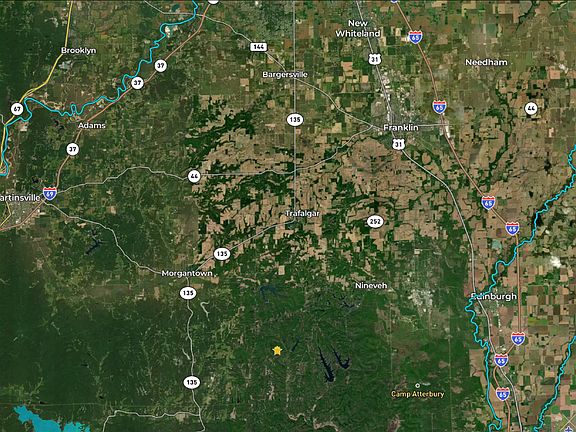Click the US 31 shield under New Whiteland
The image size is (576, 432).
pyautogui.click(x=374, y=59)
